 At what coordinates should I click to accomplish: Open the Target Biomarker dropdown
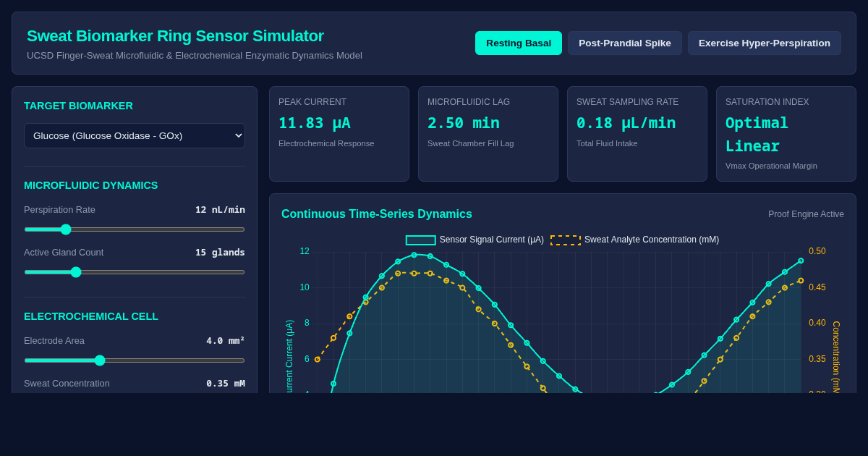click(135, 135)
